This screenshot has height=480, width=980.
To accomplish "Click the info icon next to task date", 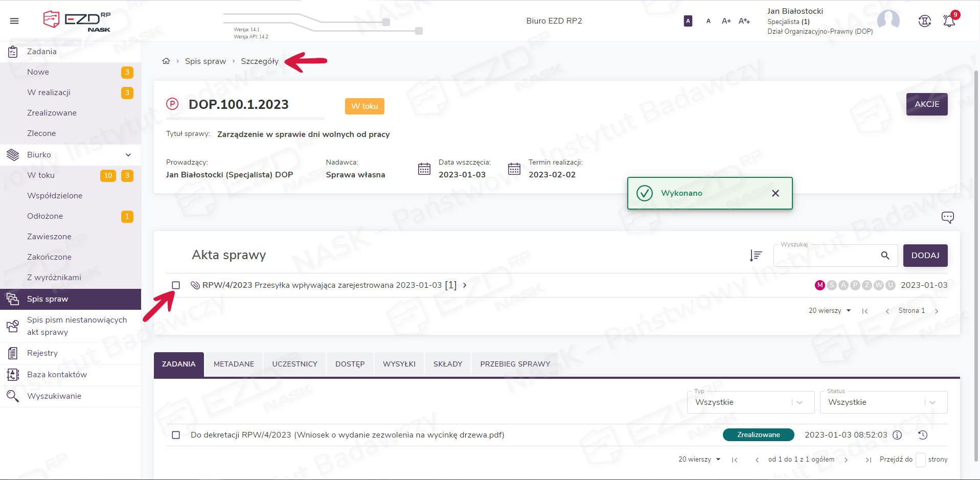I will click(897, 435).
